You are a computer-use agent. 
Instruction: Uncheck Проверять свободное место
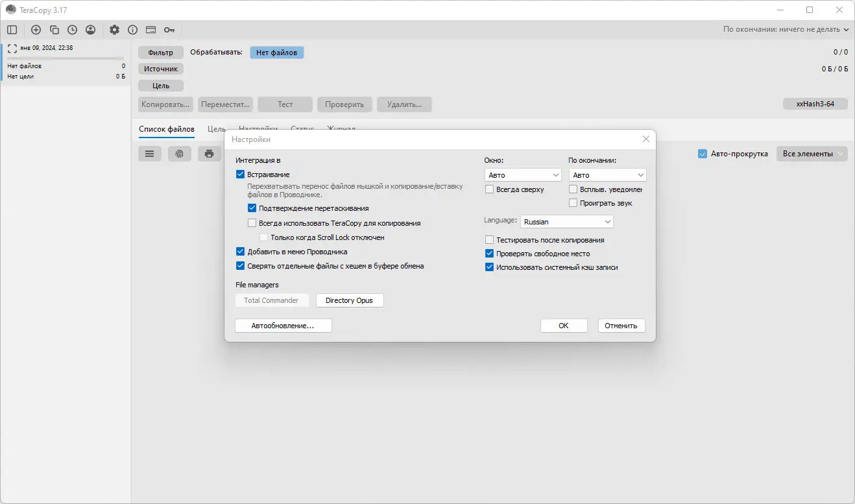tap(490, 254)
